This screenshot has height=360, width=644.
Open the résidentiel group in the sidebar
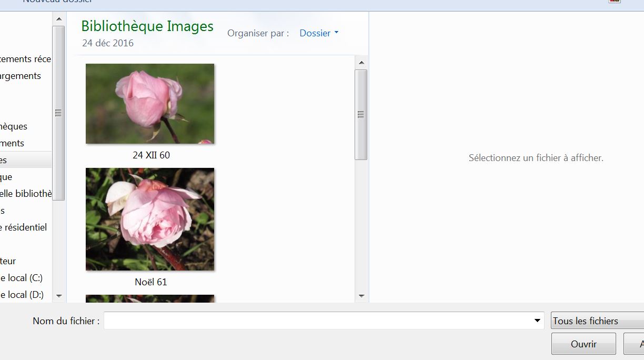[24, 227]
